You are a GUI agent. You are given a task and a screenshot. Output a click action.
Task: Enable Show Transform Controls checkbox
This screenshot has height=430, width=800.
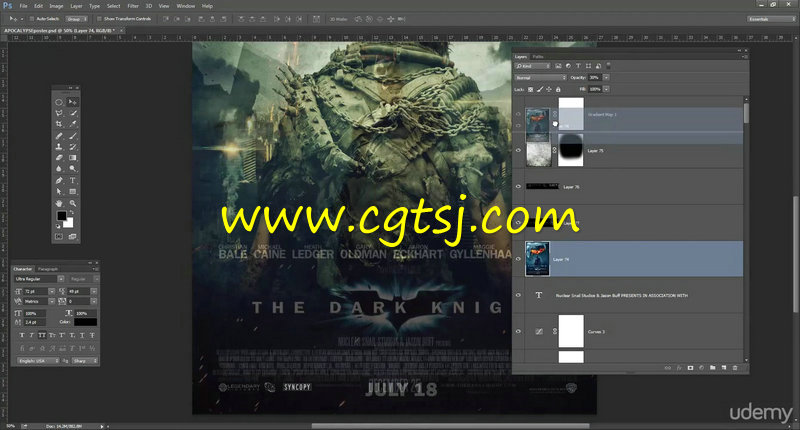[99, 19]
